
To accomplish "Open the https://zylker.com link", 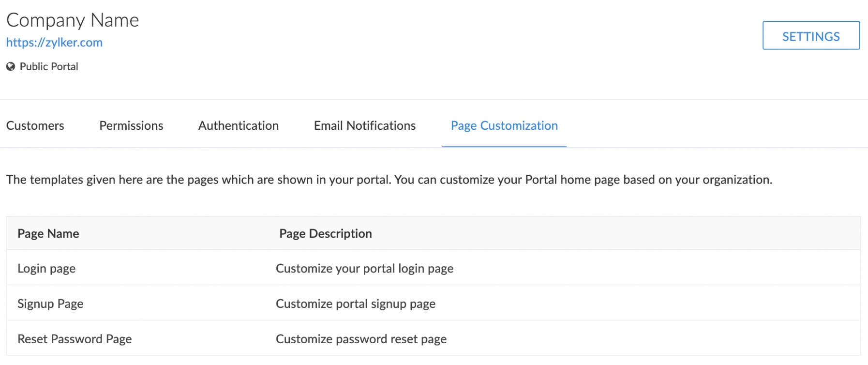I will [54, 43].
